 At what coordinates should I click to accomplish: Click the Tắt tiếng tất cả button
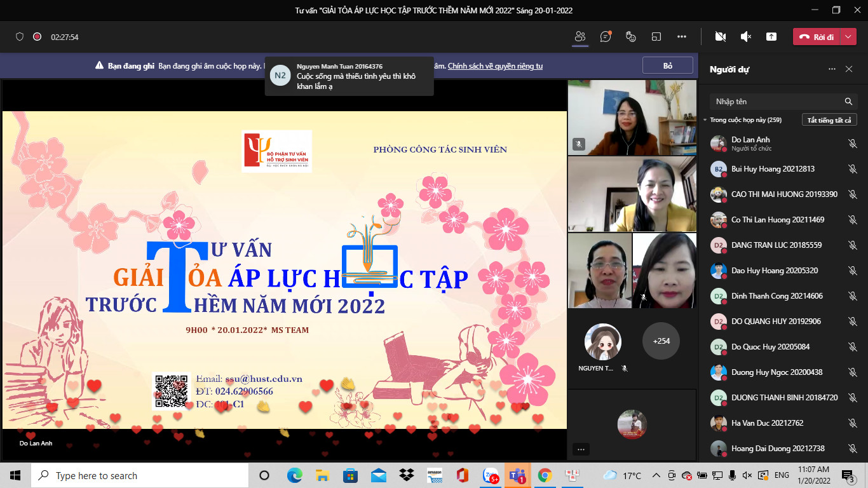pyautogui.click(x=829, y=120)
